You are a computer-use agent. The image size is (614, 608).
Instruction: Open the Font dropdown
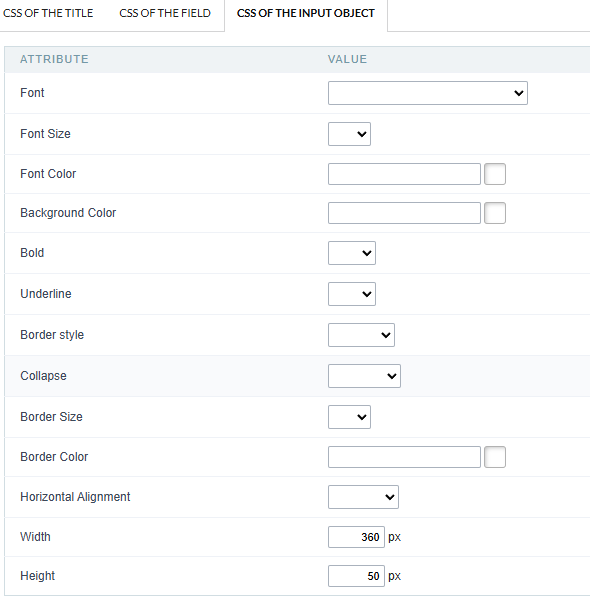428,93
